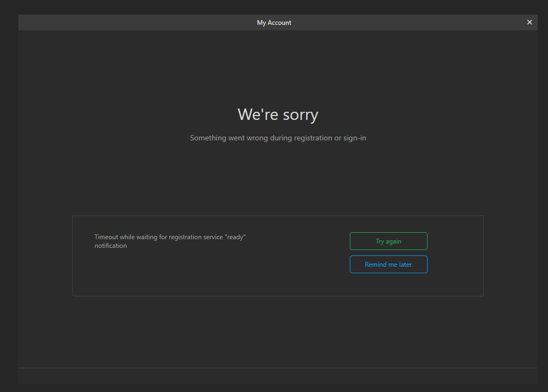
Task: Click the My Account title bar text
Action: coord(274,23)
